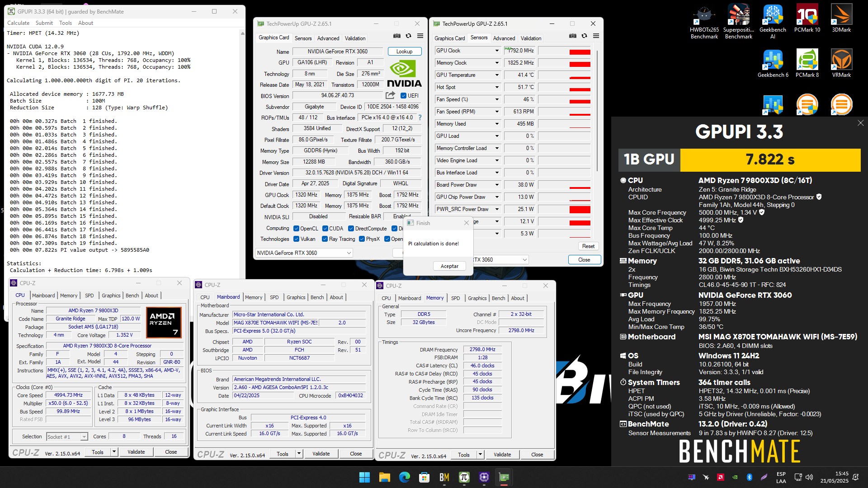The width and height of the screenshot is (868, 488).
Task: Open the GPU selector dropdown in left GPU-Z window
Action: point(304,253)
